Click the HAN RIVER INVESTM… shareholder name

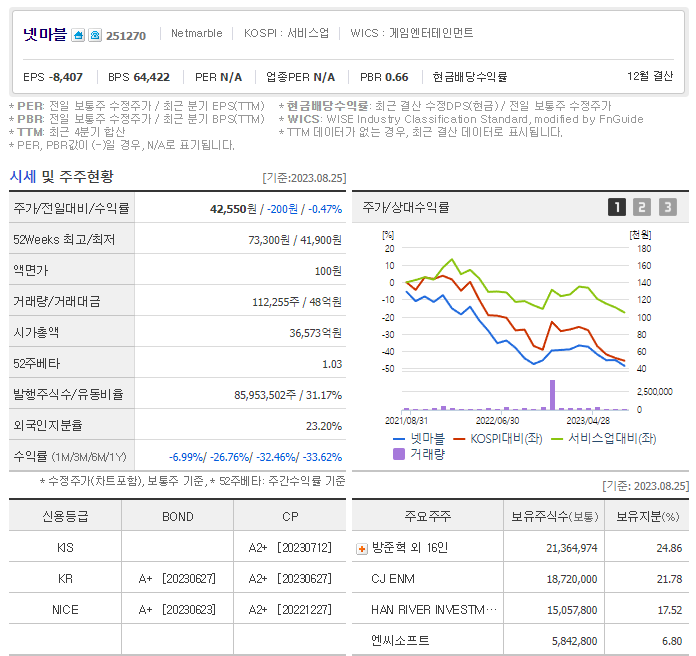coord(434,610)
